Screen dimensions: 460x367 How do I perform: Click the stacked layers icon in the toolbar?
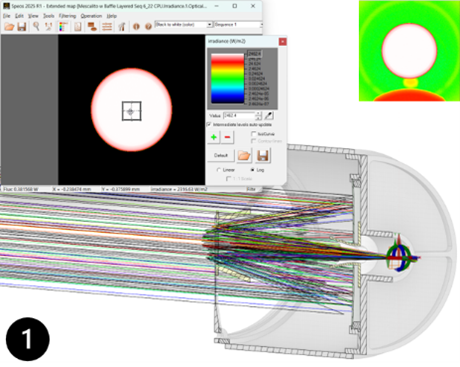point(92,26)
